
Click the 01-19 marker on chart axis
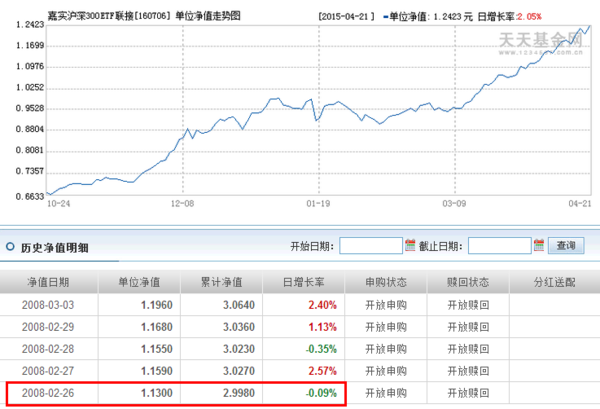(x=318, y=201)
